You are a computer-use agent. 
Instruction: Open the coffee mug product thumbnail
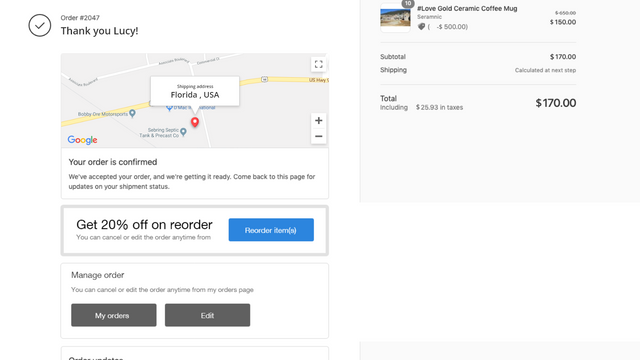point(395,18)
